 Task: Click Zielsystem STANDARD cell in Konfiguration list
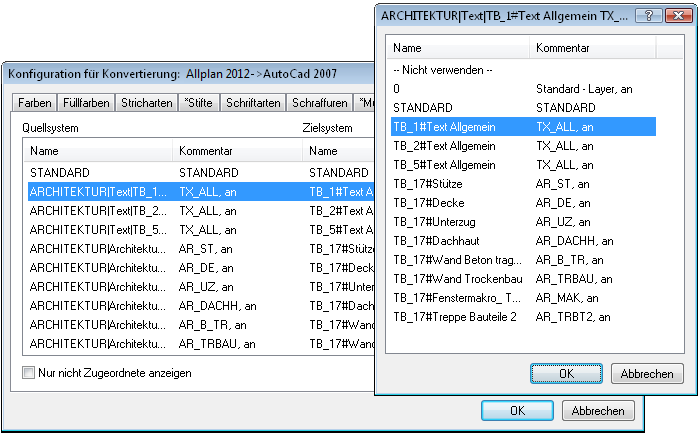click(339, 173)
